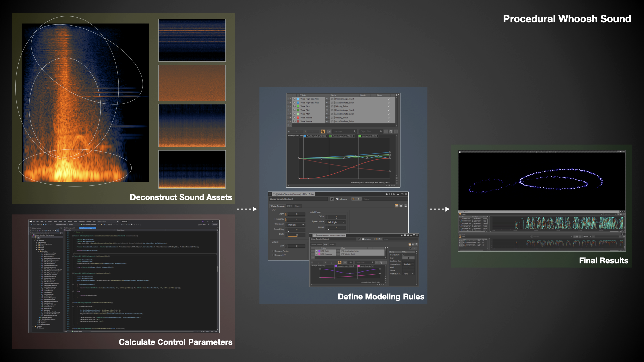644x362 pixels.
Task: Switch to the States tab in front Effect Editor
Action: (332, 245)
